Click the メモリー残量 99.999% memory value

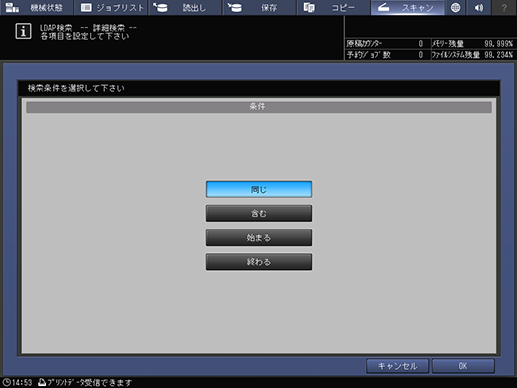498,44
